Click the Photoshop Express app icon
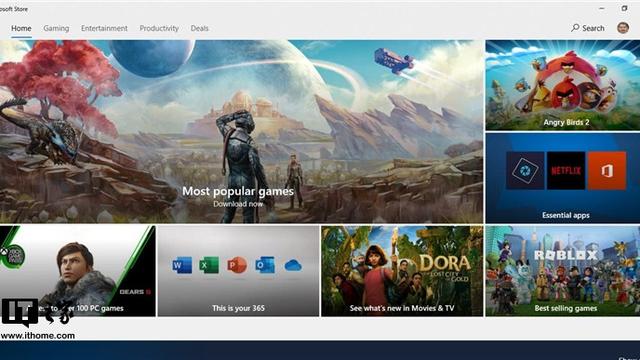The image size is (640, 360). click(x=525, y=171)
